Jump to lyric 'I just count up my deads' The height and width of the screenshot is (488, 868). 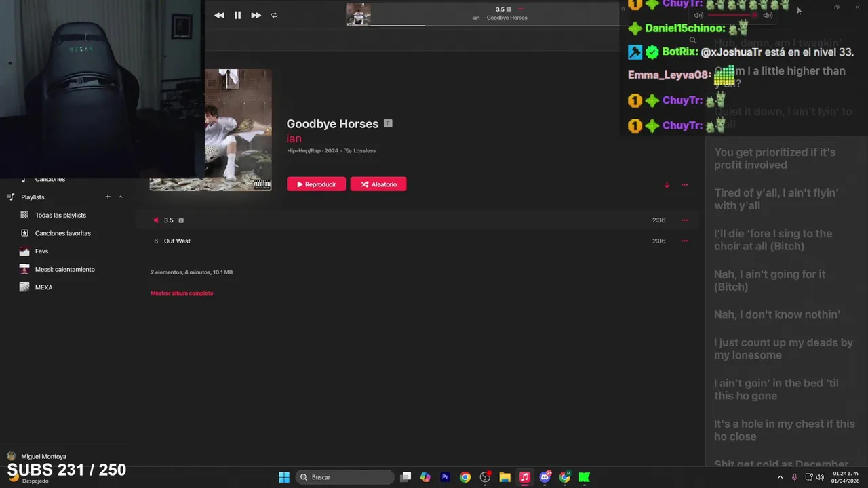coord(783,348)
